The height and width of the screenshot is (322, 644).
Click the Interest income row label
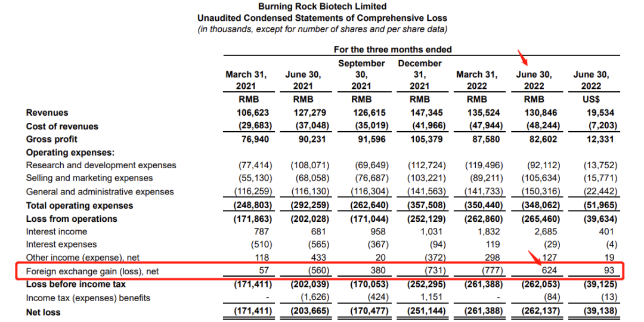(x=57, y=231)
